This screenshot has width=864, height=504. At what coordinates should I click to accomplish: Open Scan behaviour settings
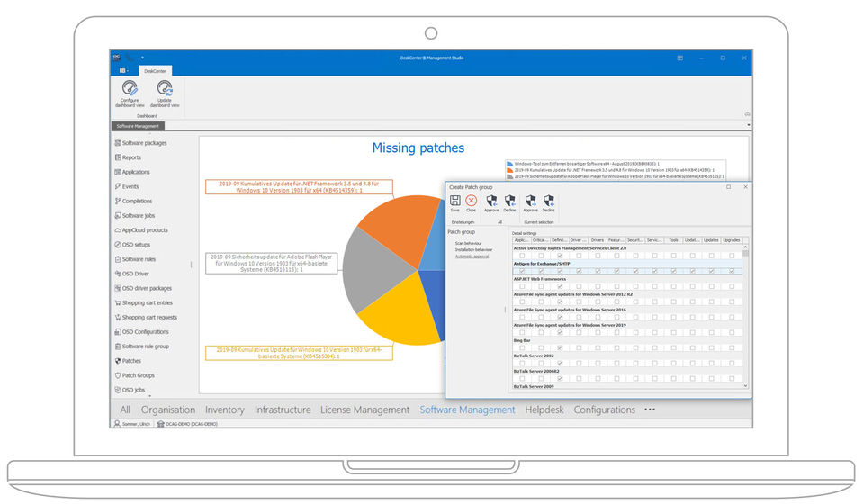coord(468,244)
